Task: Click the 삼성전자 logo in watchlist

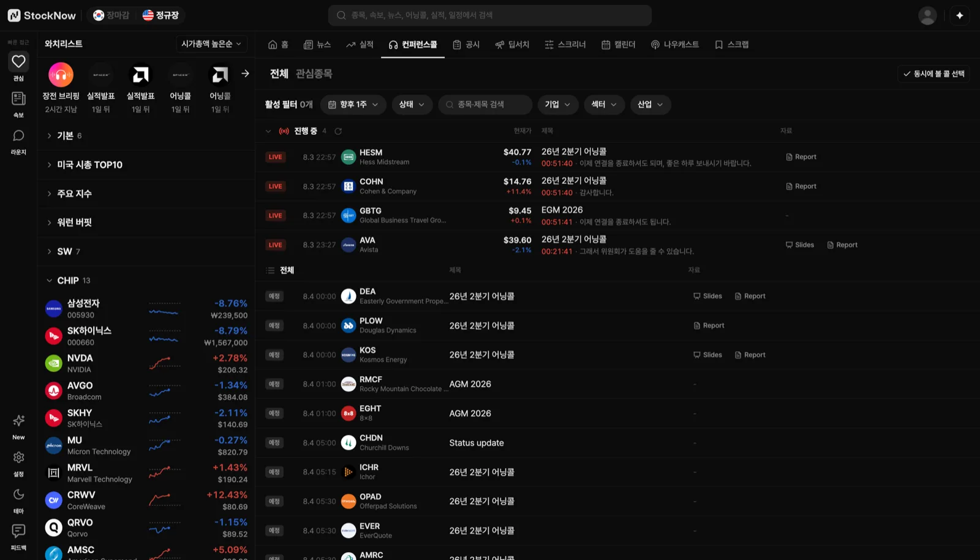Action: (x=54, y=309)
